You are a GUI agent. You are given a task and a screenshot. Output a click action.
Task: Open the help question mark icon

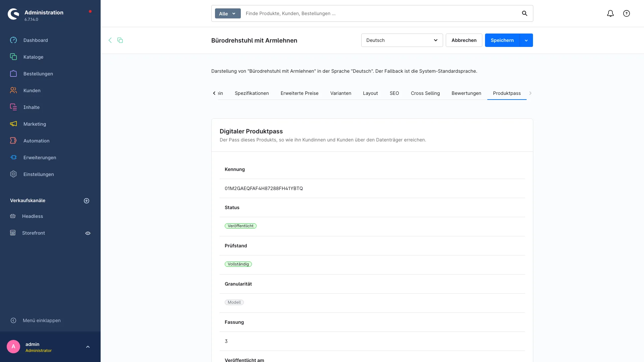[627, 13]
